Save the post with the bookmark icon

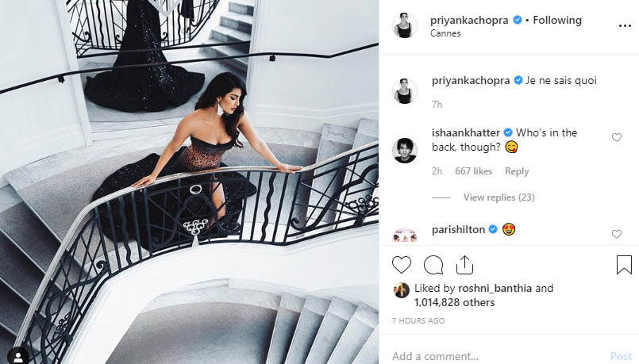tap(624, 265)
